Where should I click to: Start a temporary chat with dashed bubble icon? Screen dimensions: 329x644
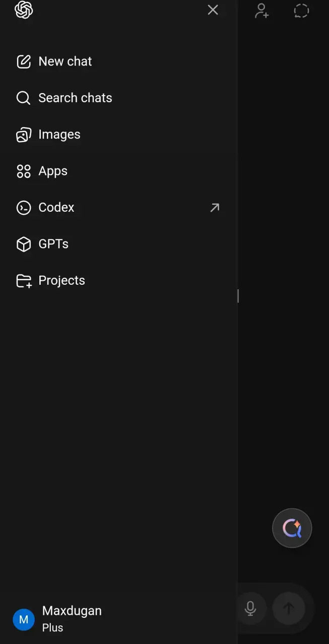pos(301,11)
